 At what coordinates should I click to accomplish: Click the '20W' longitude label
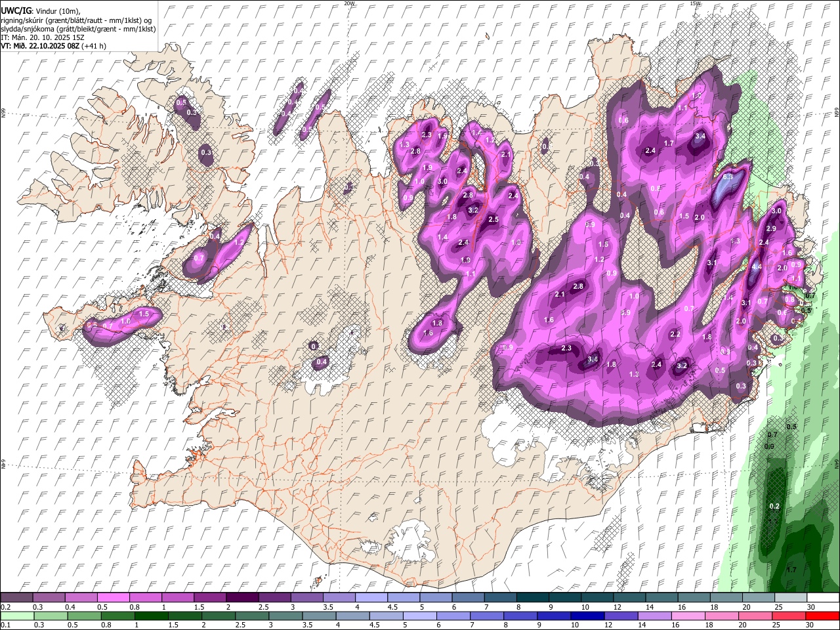(x=349, y=3)
